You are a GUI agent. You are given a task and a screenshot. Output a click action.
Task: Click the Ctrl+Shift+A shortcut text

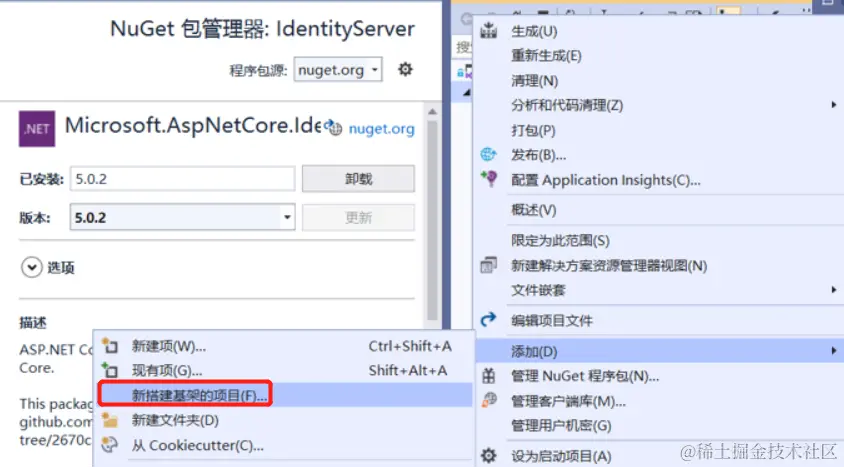point(410,346)
